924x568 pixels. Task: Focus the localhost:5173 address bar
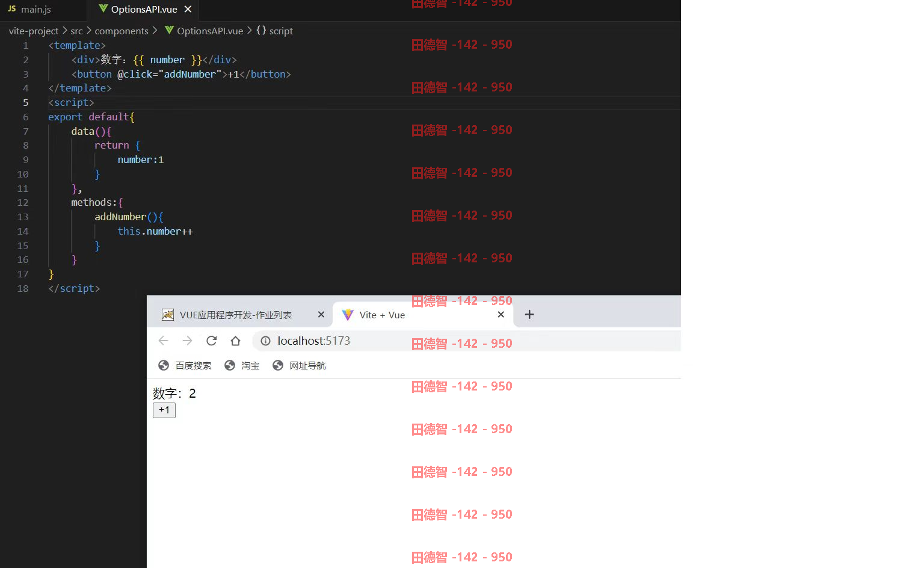coord(466,341)
